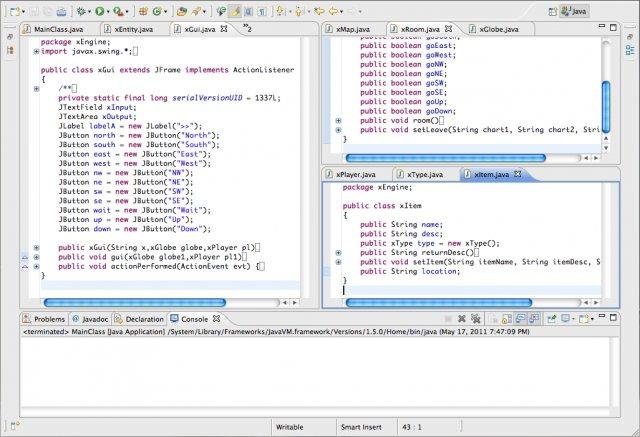Expand the folded Javadoc comment in xGui
The height and width of the screenshot is (437, 640).
(x=36, y=89)
